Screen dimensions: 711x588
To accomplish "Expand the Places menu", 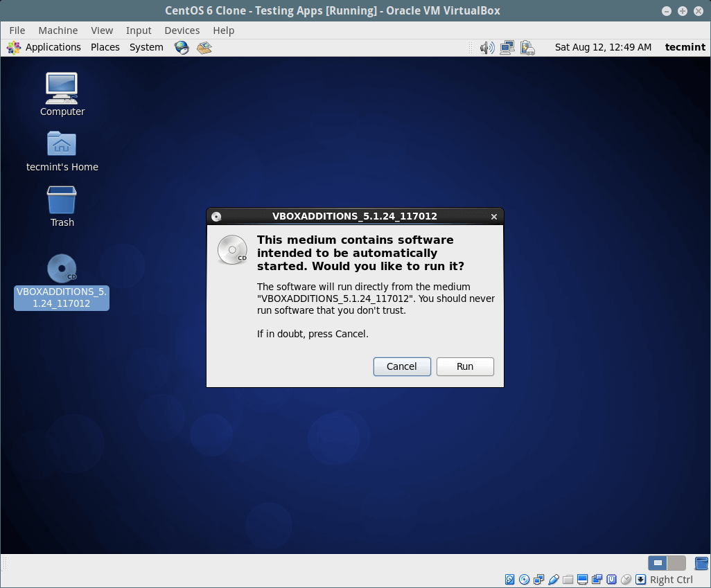I will (x=105, y=47).
